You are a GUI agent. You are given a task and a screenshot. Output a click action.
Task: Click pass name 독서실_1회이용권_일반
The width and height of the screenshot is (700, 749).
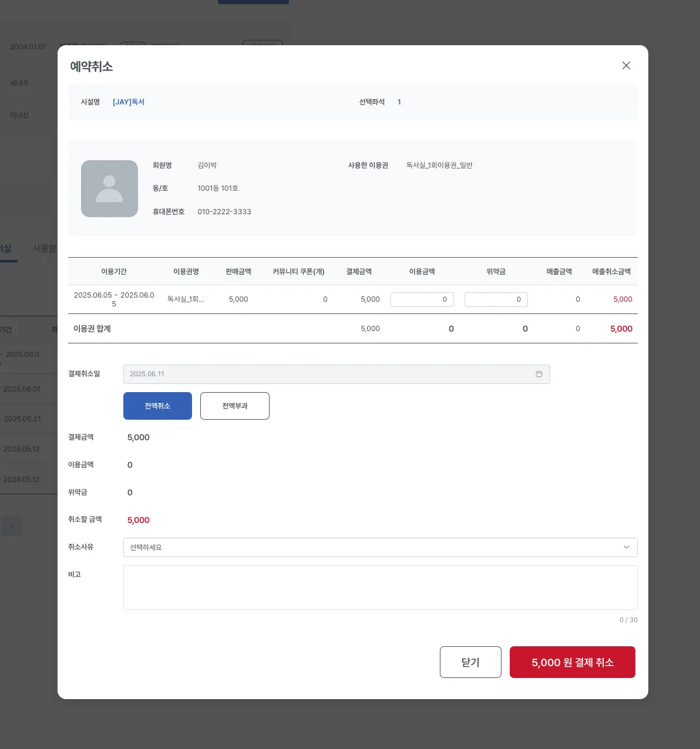[x=439, y=166]
